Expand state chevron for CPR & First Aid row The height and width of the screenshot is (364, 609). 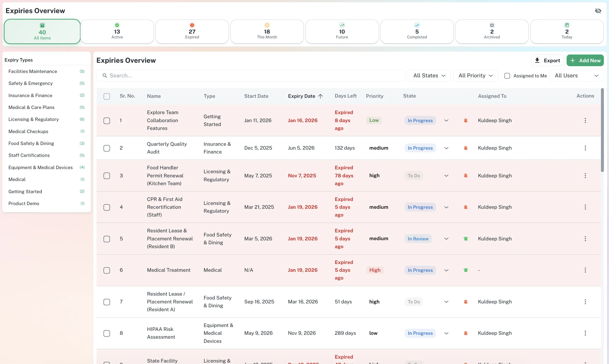[x=446, y=207]
